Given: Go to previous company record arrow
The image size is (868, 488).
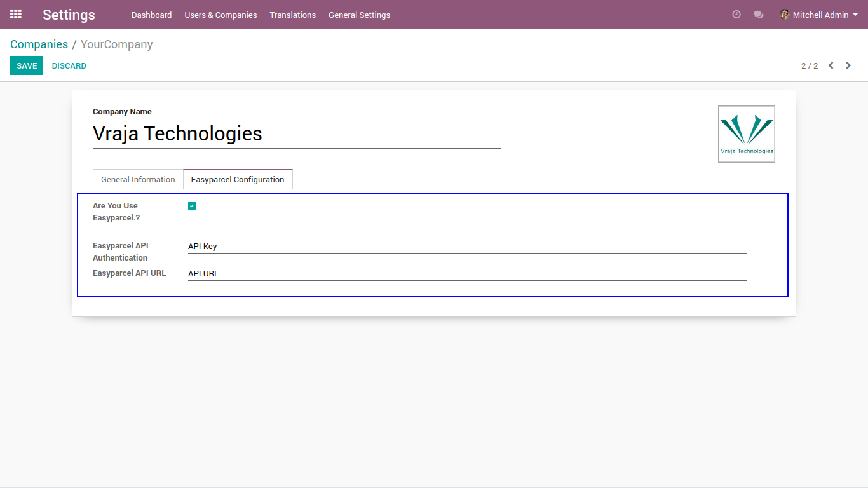Looking at the screenshot, I should [x=831, y=65].
